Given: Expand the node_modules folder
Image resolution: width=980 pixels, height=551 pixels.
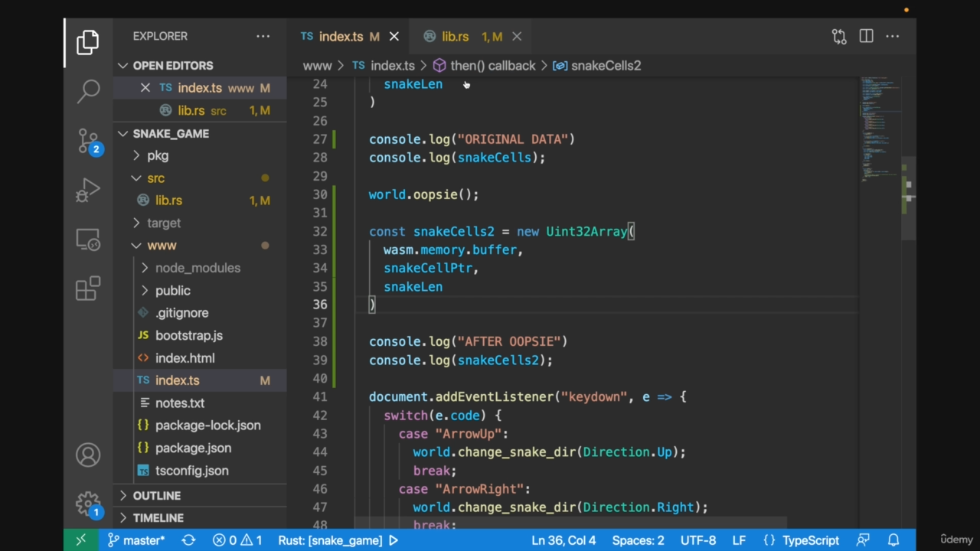Looking at the screenshot, I should [x=198, y=268].
